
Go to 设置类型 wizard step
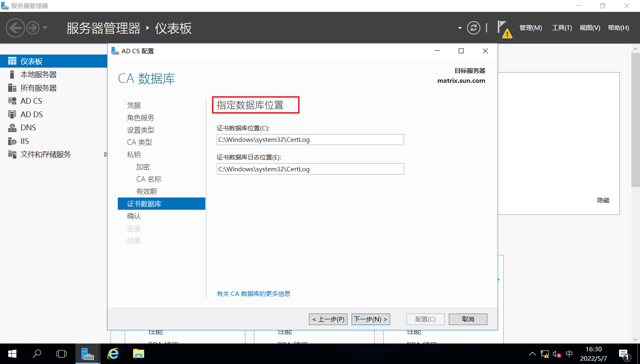tap(141, 130)
